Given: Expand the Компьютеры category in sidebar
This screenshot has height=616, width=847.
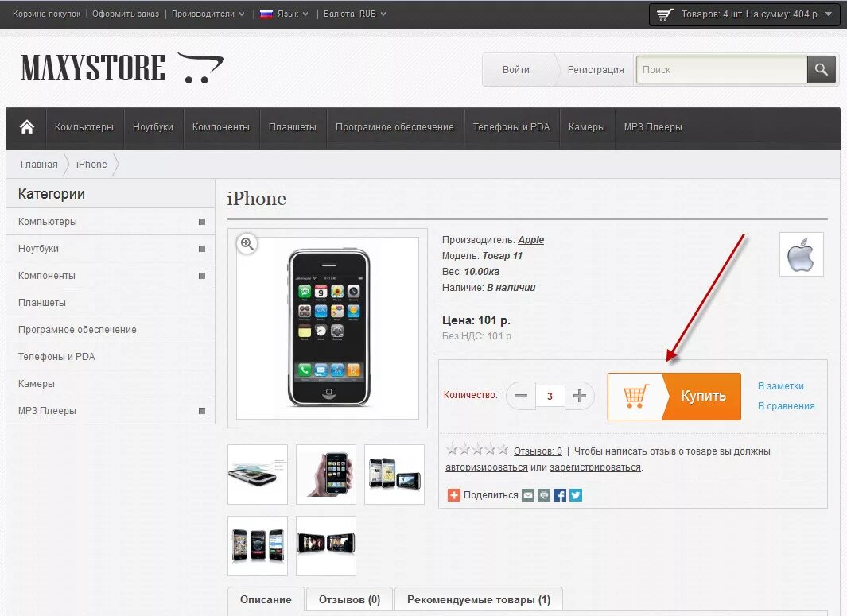Looking at the screenshot, I should pos(202,221).
